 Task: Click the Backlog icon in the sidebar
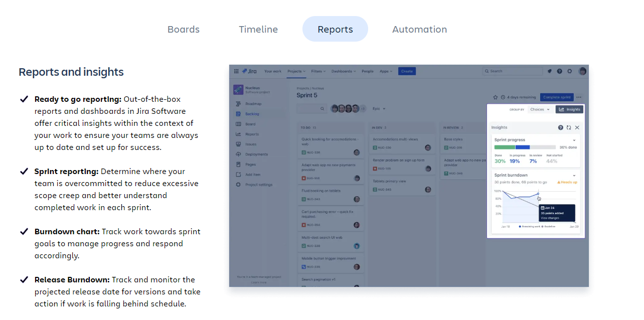tap(239, 114)
